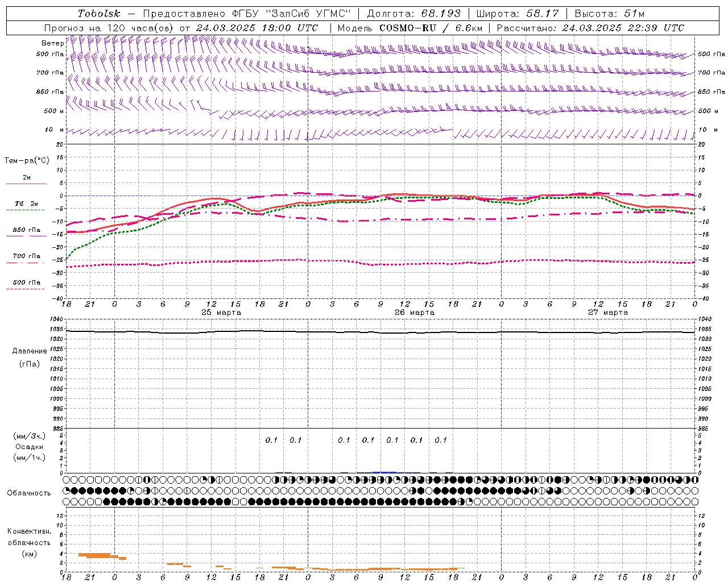Click the provider text 'ЗапСиб УГМС'
The image size is (728, 582).
(308, 14)
